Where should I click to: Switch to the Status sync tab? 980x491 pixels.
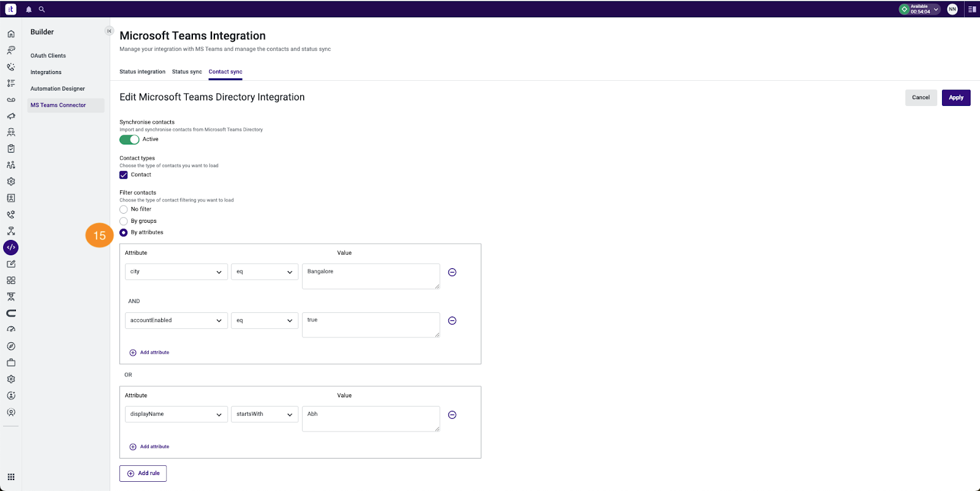187,72
